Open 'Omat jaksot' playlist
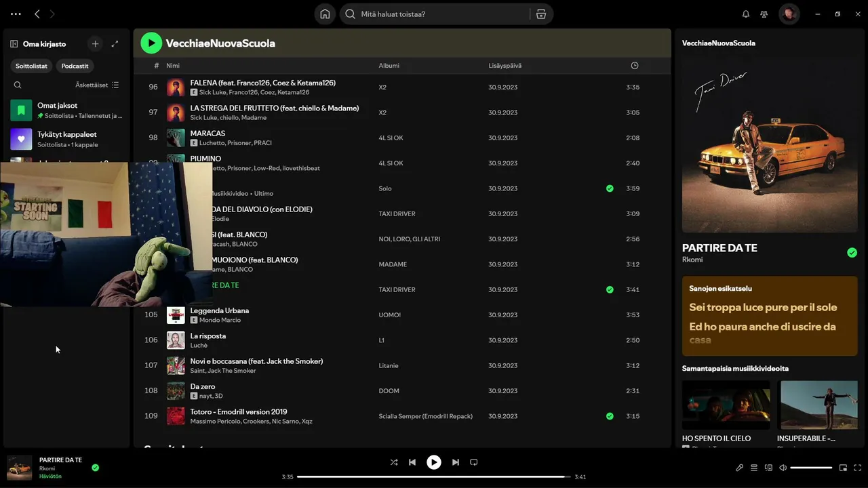This screenshot has height=488, width=868. tap(66, 110)
